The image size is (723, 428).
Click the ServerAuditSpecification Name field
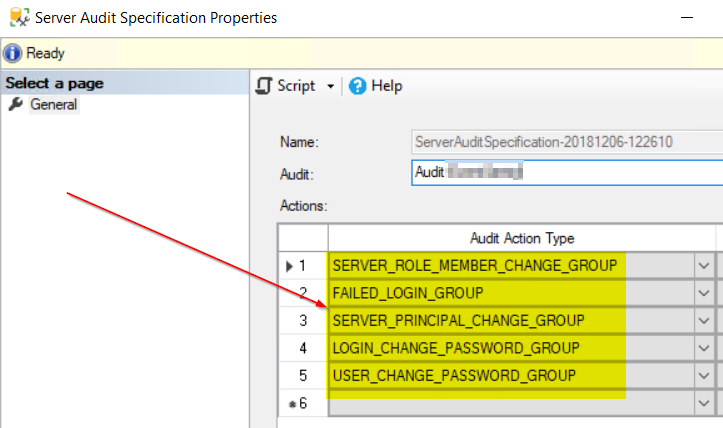coord(565,142)
